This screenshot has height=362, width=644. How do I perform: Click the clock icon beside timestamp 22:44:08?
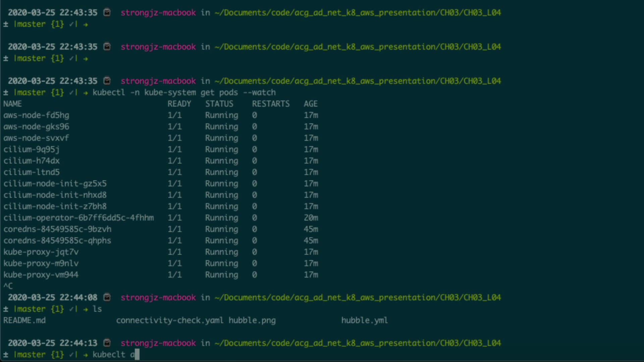107,297
